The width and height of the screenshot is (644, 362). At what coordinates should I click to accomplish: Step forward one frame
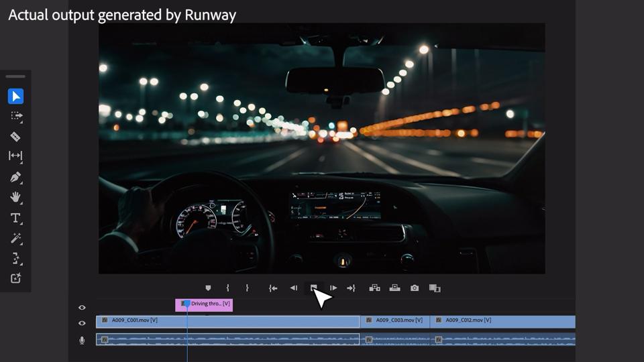pos(333,288)
